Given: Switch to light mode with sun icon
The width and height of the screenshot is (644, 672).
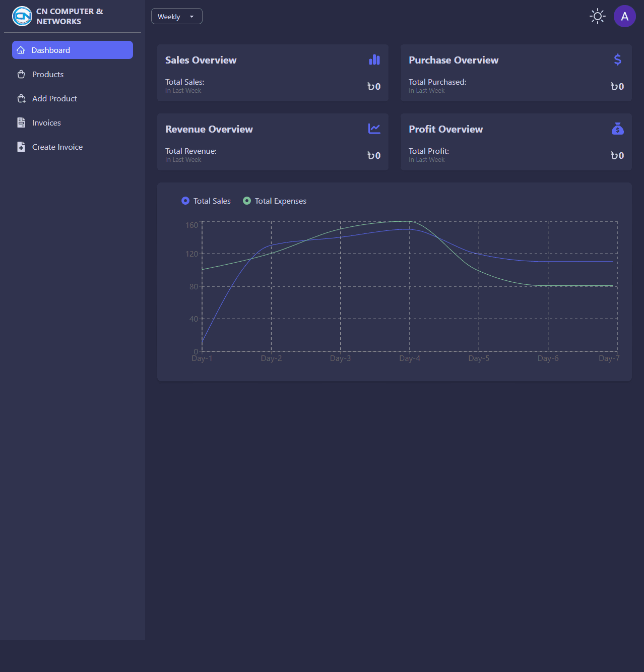Looking at the screenshot, I should coord(598,16).
